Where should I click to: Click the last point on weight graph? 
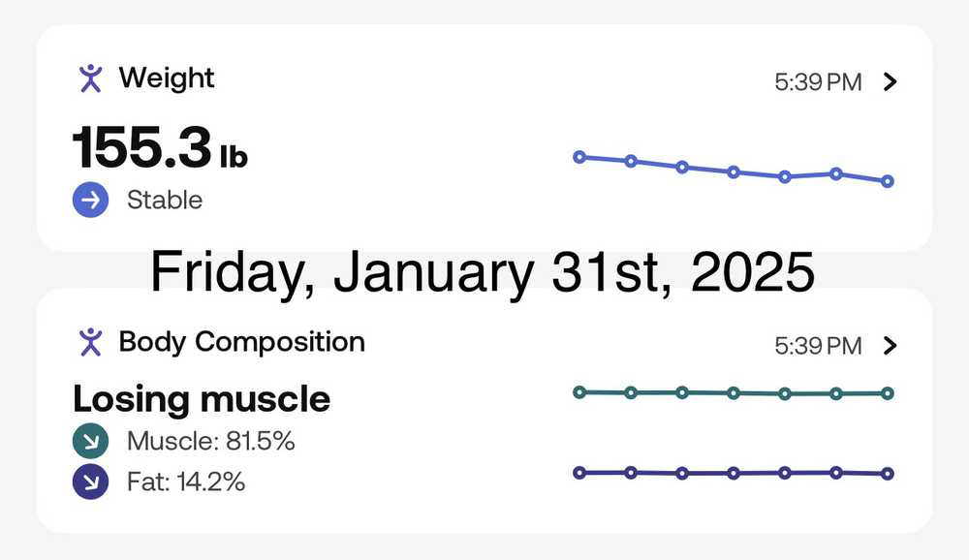coord(888,181)
